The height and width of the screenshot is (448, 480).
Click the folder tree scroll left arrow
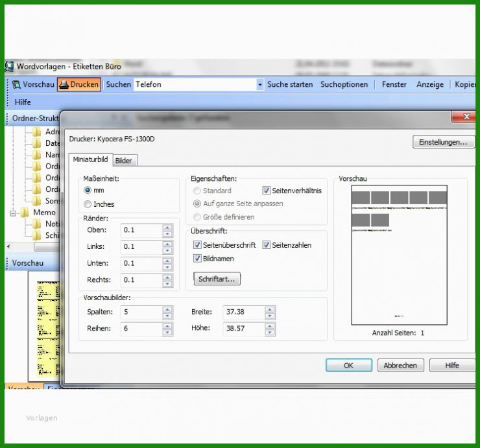pyautogui.click(x=8, y=246)
